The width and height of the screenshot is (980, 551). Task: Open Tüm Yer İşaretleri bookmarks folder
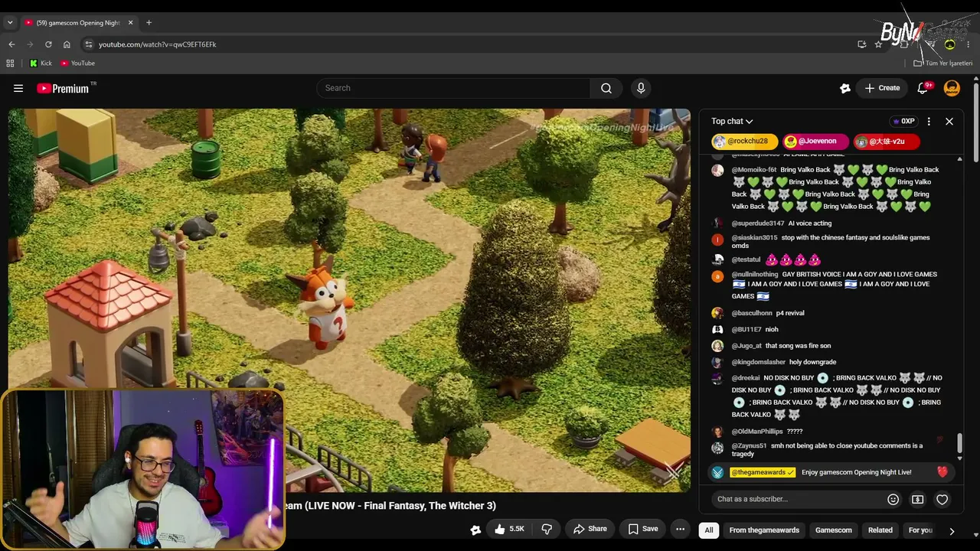[x=943, y=63]
